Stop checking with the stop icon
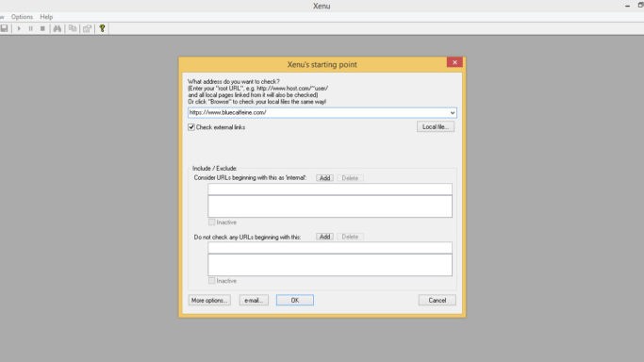 (42, 28)
